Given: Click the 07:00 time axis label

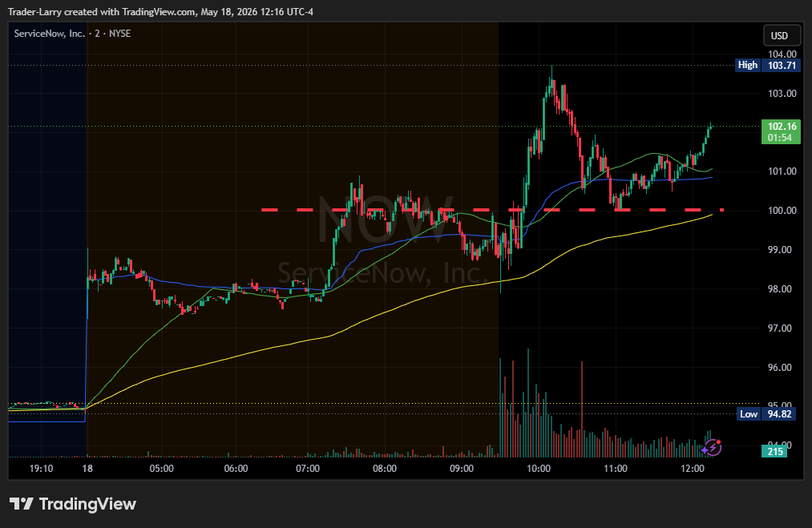Looking at the screenshot, I should click(x=308, y=469).
